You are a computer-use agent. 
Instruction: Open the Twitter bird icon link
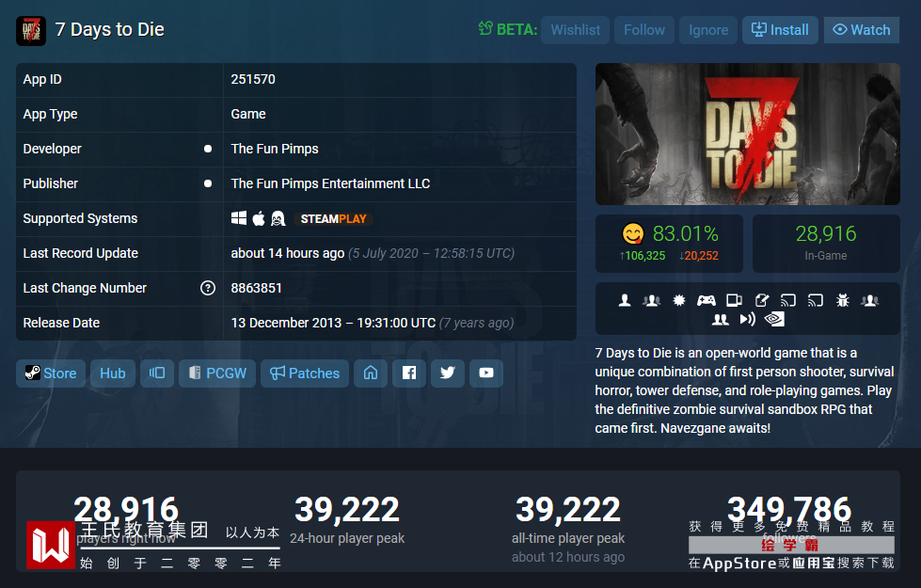click(448, 373)
